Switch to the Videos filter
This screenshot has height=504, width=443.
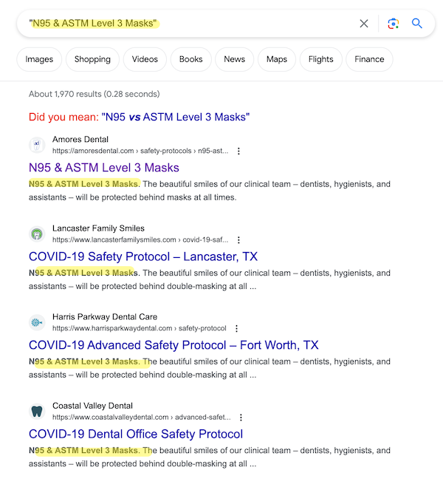145,59
